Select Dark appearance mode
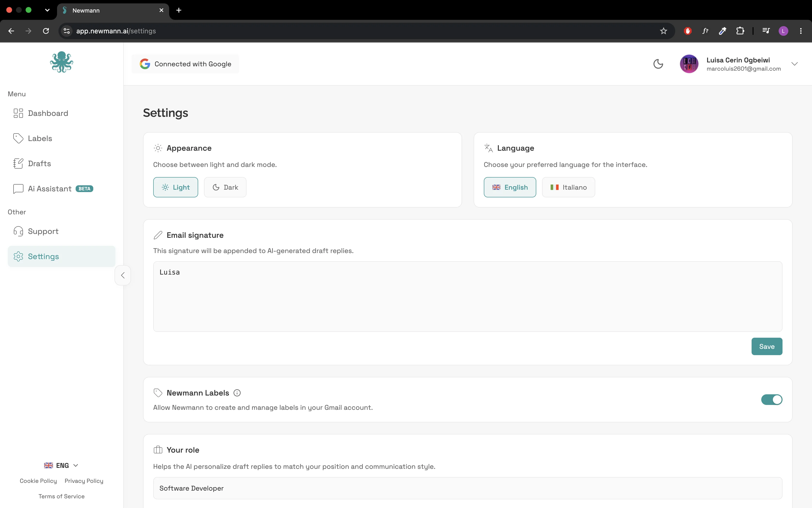812x508 pixels. (225, 187)
